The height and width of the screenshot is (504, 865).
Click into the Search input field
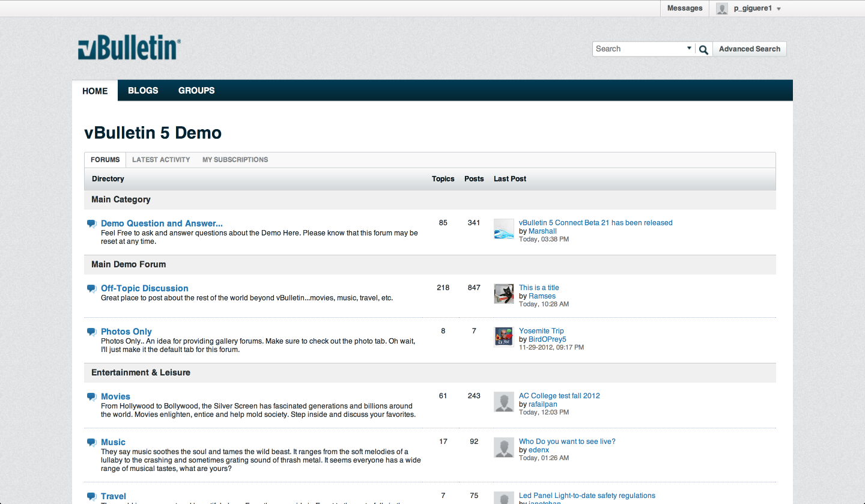(639, 49)
